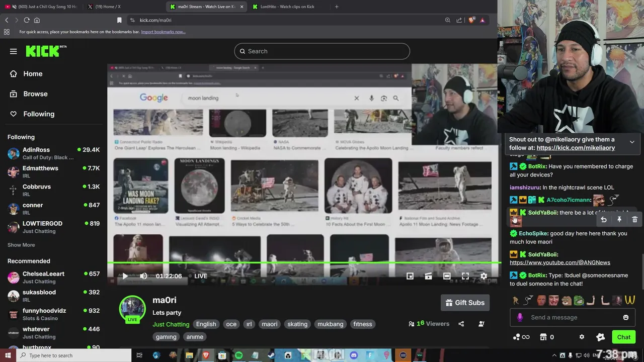Select the English tag
Viewport: 644px width, 362px height.
[x=206, y=324]
